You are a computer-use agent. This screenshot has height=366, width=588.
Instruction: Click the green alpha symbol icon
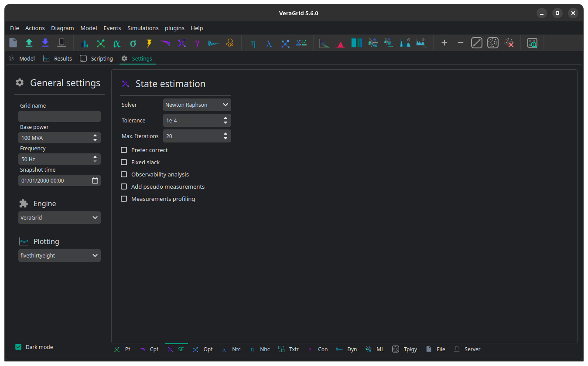pos(117,43)
